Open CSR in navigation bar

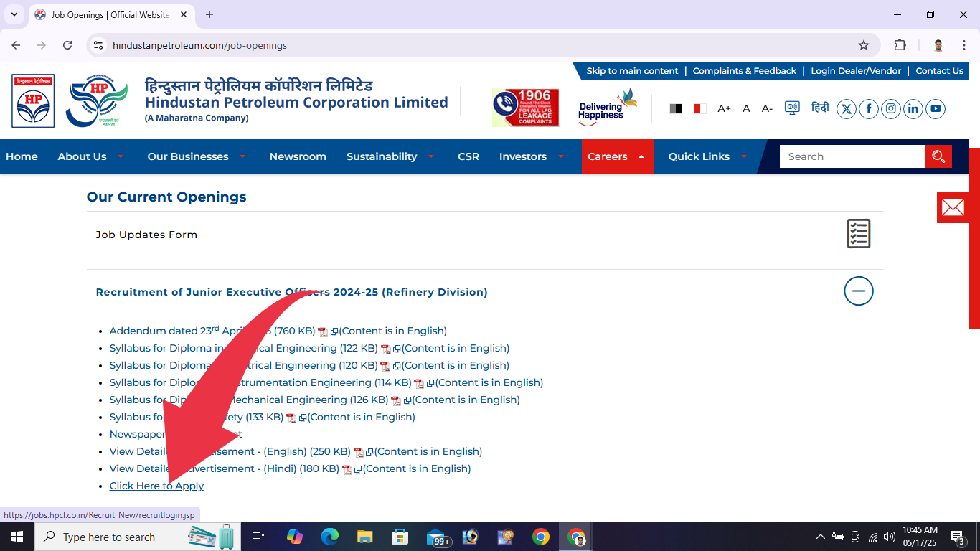pyautogui.click(x=468, y=156)
